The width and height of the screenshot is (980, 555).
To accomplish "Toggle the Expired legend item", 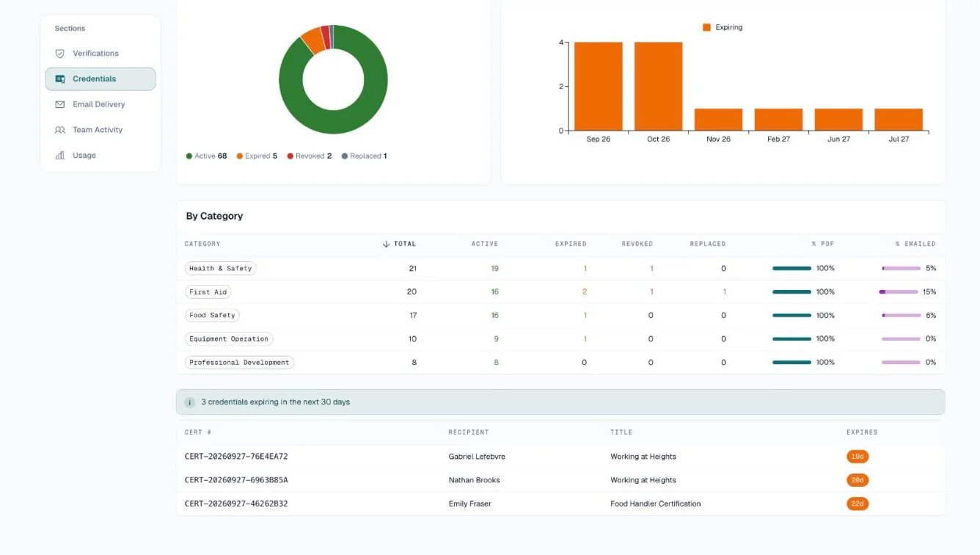I will point(257,156).
